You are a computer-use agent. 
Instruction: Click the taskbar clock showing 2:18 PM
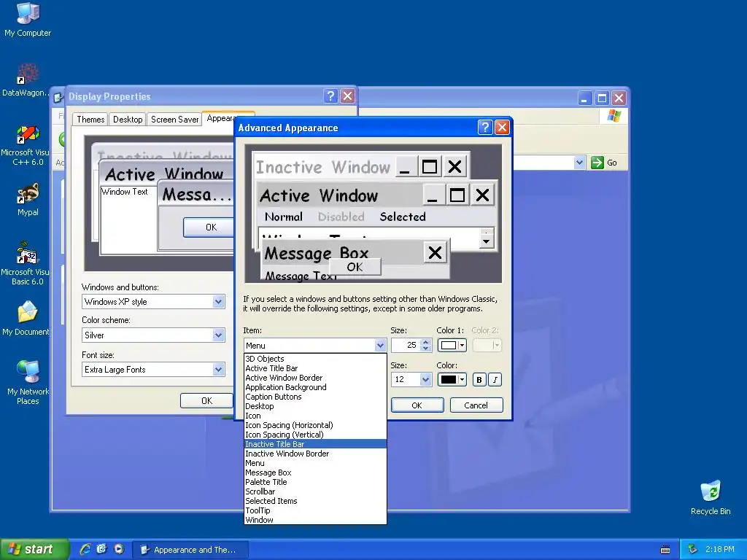point(719,550)
